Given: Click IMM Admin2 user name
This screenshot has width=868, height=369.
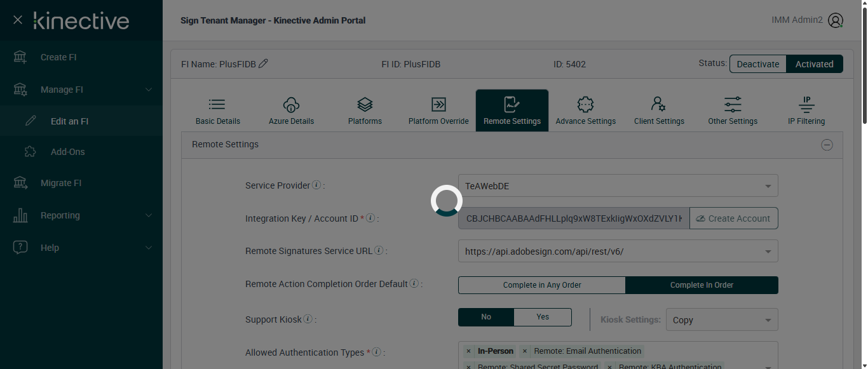Looking at the screenshot, I should click(x=797, y=20).
